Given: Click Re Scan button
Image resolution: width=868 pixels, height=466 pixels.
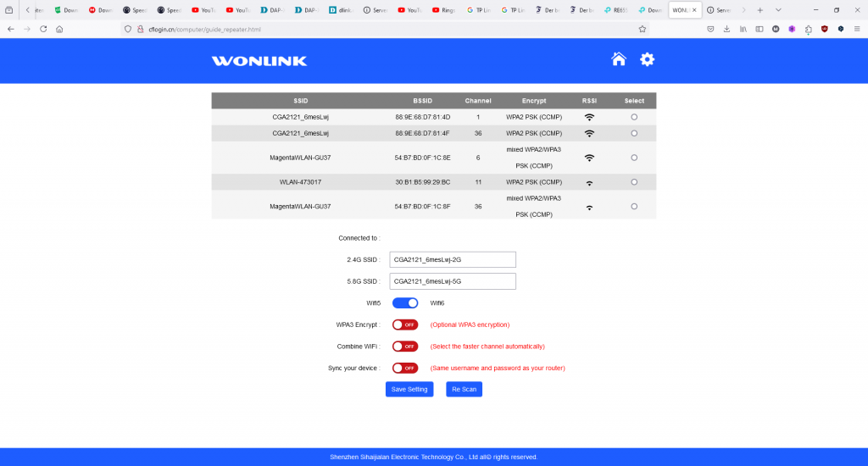Looking at the screenshot, I should coord(464,389).
